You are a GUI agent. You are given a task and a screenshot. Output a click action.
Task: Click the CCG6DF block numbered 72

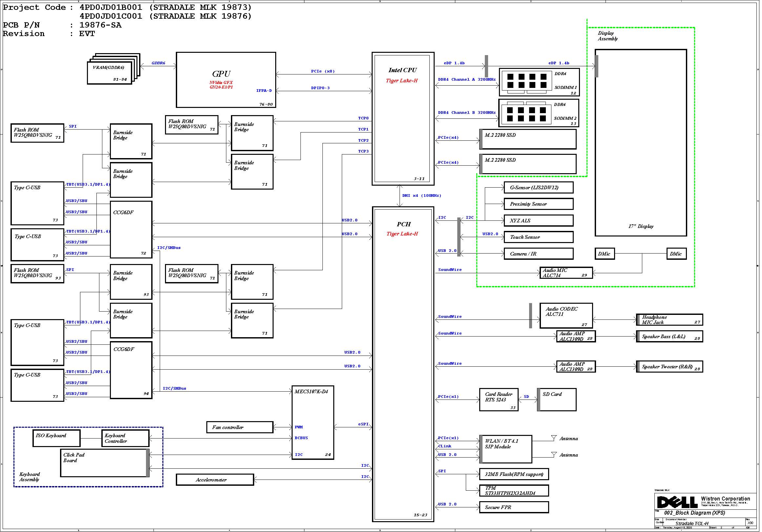[132, 230]
